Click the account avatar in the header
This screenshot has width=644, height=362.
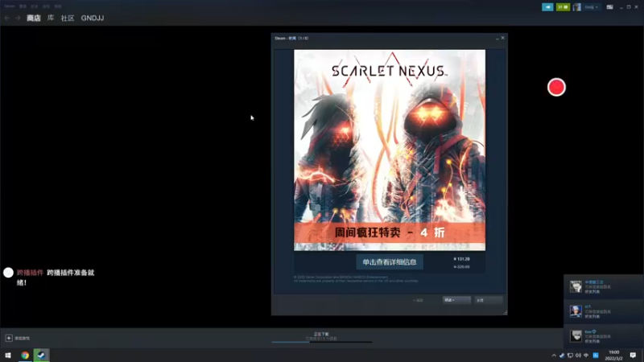coord(576,7)
